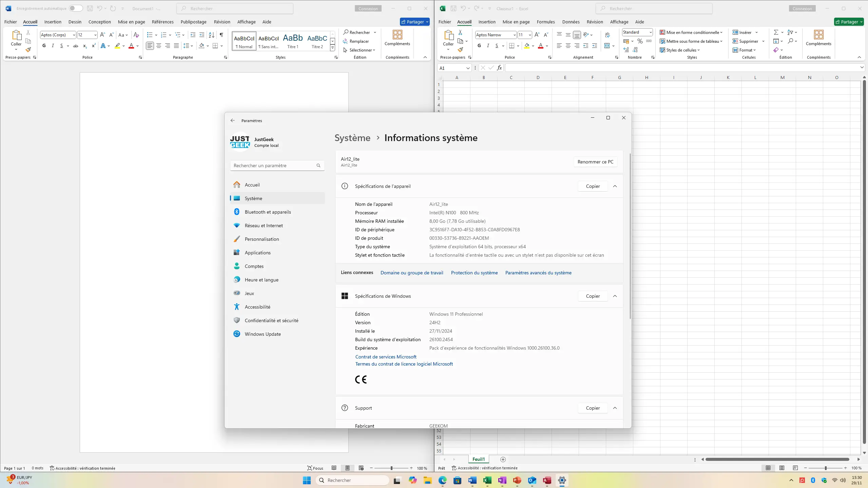Open Excel font name dropdown Aptos Narrow
868x488 pixels.
(x=514, y=35)
